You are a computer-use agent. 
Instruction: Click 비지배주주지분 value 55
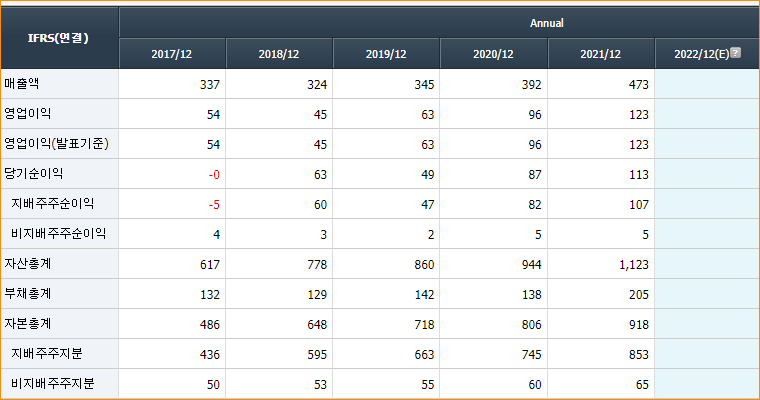point(428,385)
